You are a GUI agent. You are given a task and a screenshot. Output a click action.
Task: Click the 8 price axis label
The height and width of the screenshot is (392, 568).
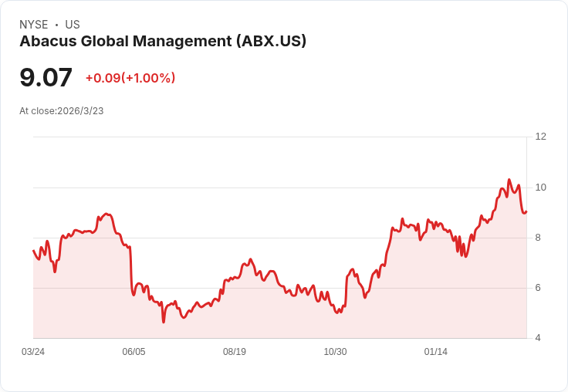(x=538, y=238)
